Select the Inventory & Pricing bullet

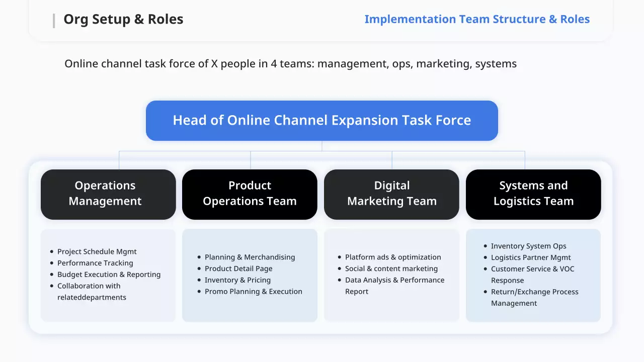coord(237,280)
